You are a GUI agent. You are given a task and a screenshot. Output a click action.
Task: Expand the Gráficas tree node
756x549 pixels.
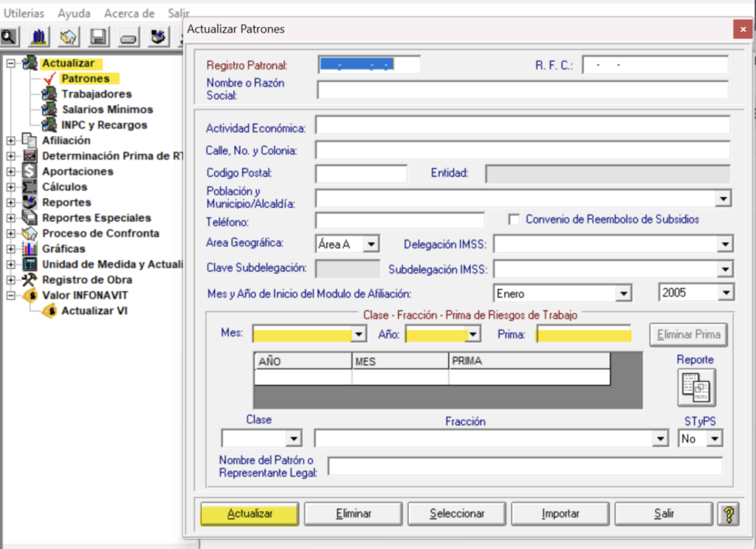(x=10, y=248)
